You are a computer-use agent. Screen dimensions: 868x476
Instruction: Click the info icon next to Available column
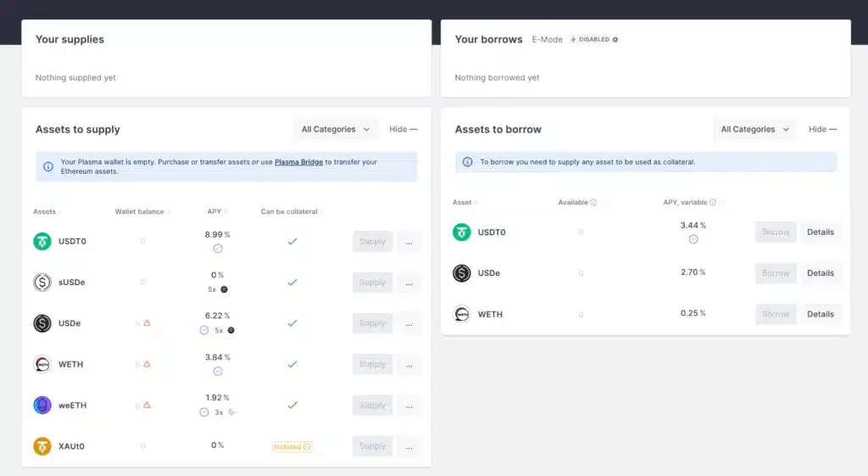(593, 203)
